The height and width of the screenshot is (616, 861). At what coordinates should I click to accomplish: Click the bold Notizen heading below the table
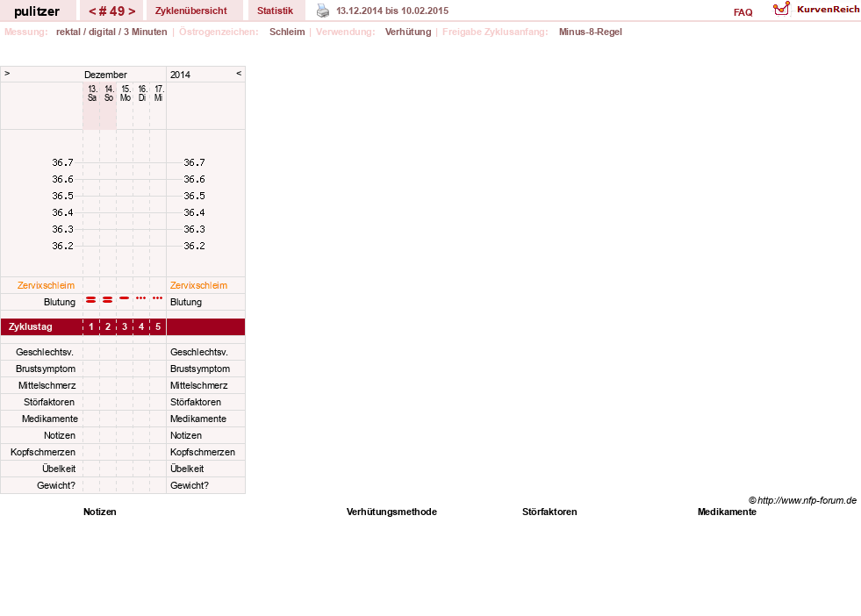tap(100, 512)
